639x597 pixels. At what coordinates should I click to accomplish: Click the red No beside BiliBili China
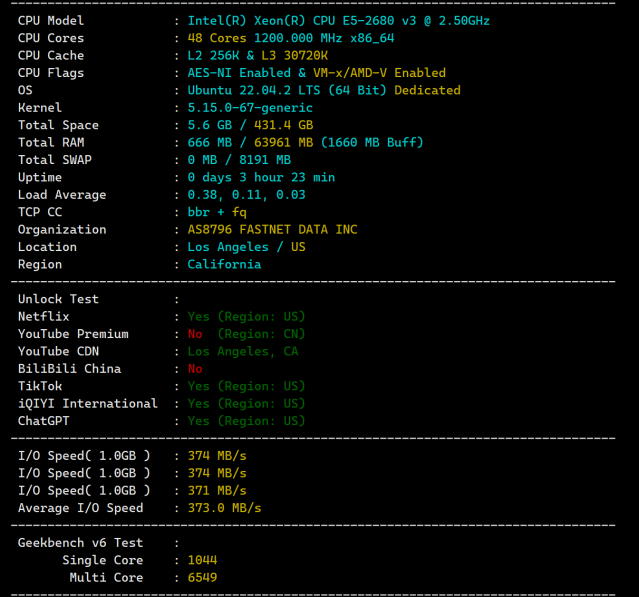pos(195,369)
